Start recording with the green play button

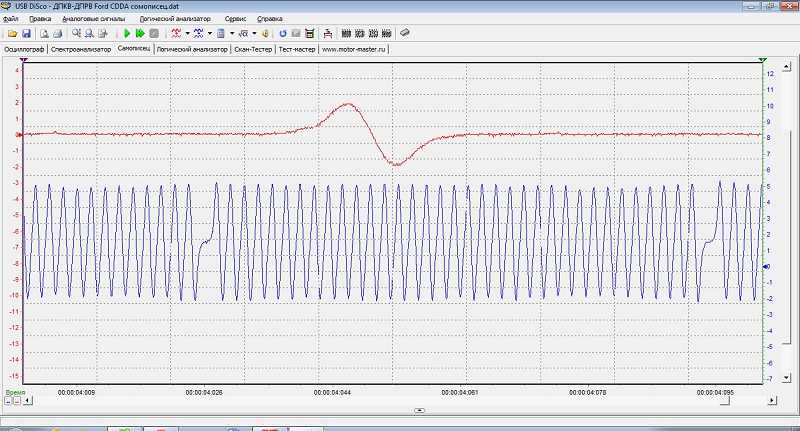point(127,34)
